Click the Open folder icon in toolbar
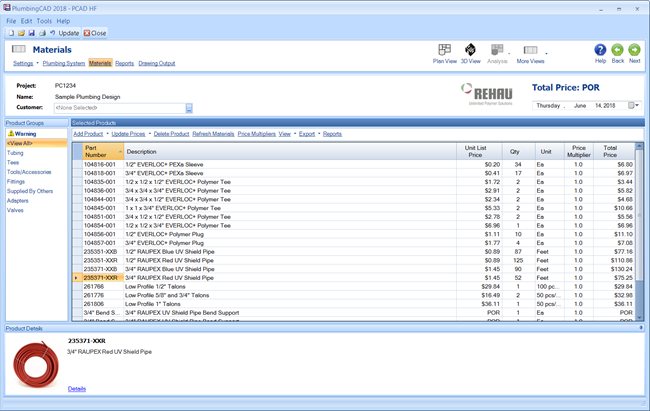The width and height of the screenshot is (650, 411). coord(22,33)
